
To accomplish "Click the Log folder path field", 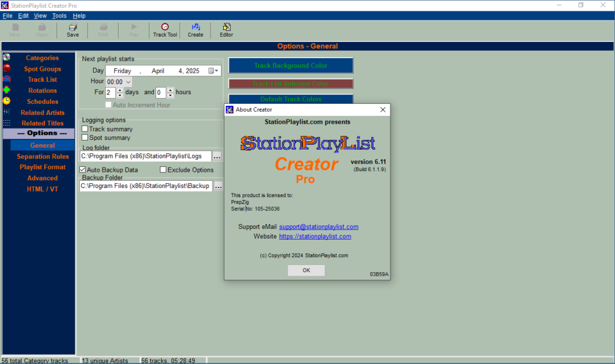I will click(x=145, y=156).
